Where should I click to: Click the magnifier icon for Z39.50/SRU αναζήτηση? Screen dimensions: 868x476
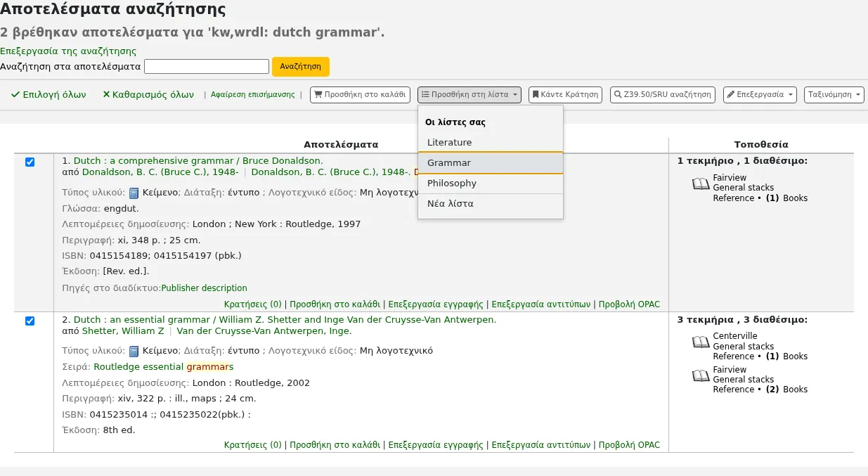click(x=618, y=94)
